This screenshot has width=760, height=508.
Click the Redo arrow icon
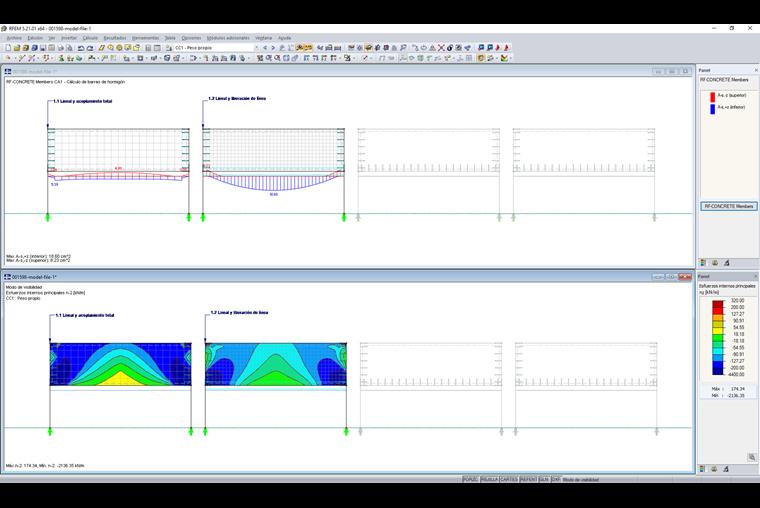(90, 48)
